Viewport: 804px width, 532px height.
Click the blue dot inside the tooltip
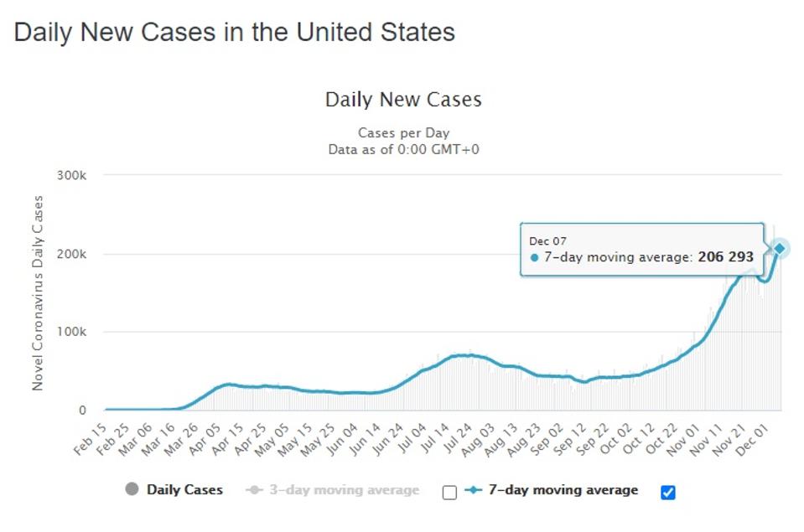pyautogui.click(x=534, y=258)
